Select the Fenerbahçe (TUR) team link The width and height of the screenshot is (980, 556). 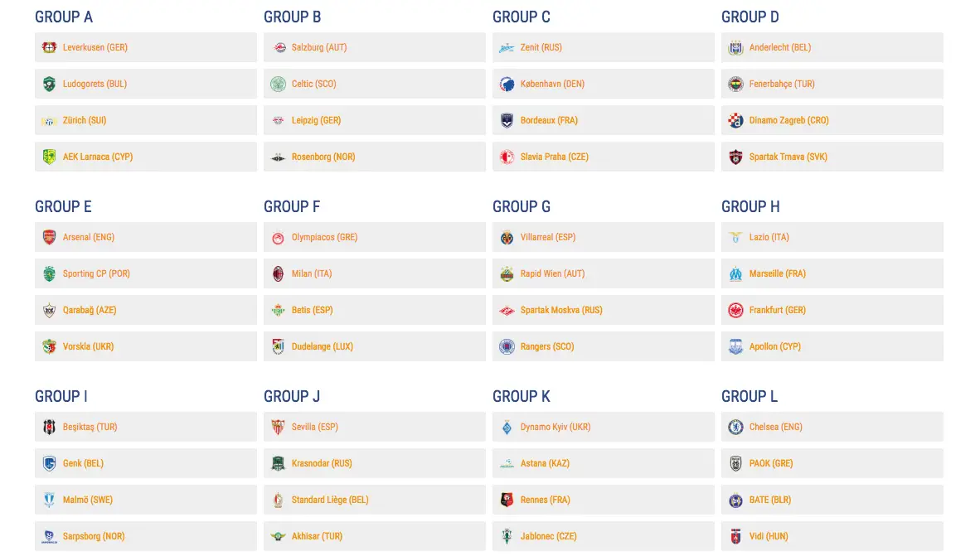click(x=782, y=84)
